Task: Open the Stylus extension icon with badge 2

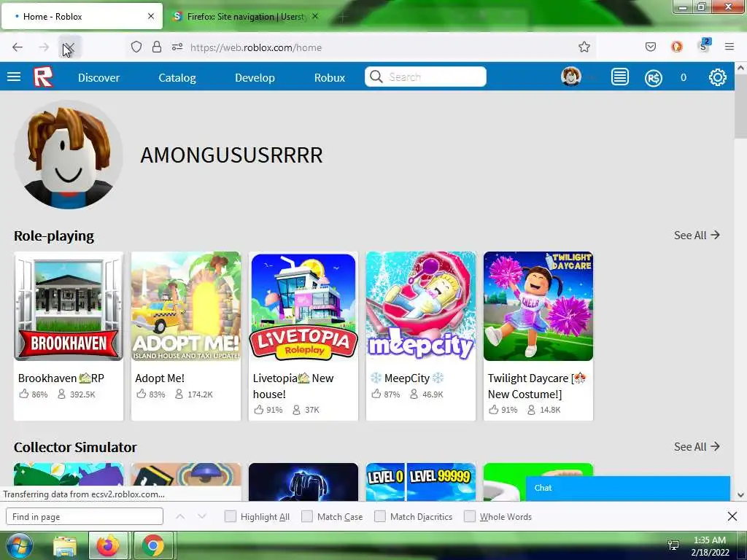Action: [x=704, y=46]
